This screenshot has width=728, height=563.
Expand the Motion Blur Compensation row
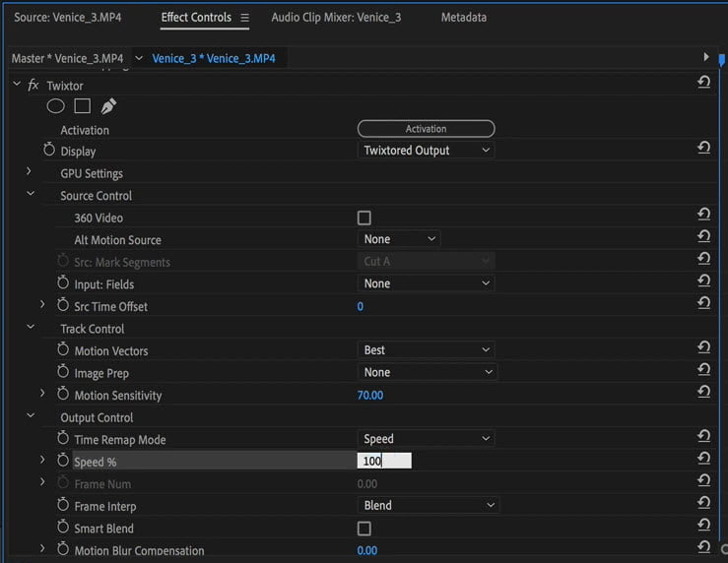pyautogui.click(x=42, y=548)
